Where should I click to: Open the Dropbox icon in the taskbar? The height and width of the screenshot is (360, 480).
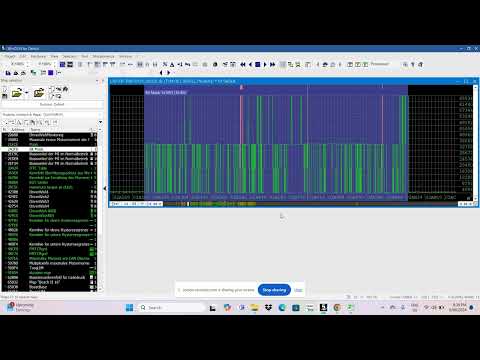click(268, 307)
